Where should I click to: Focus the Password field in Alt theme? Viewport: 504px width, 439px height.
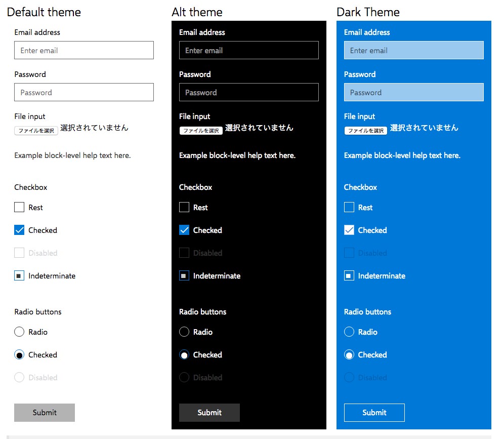(x=249, y=92)
